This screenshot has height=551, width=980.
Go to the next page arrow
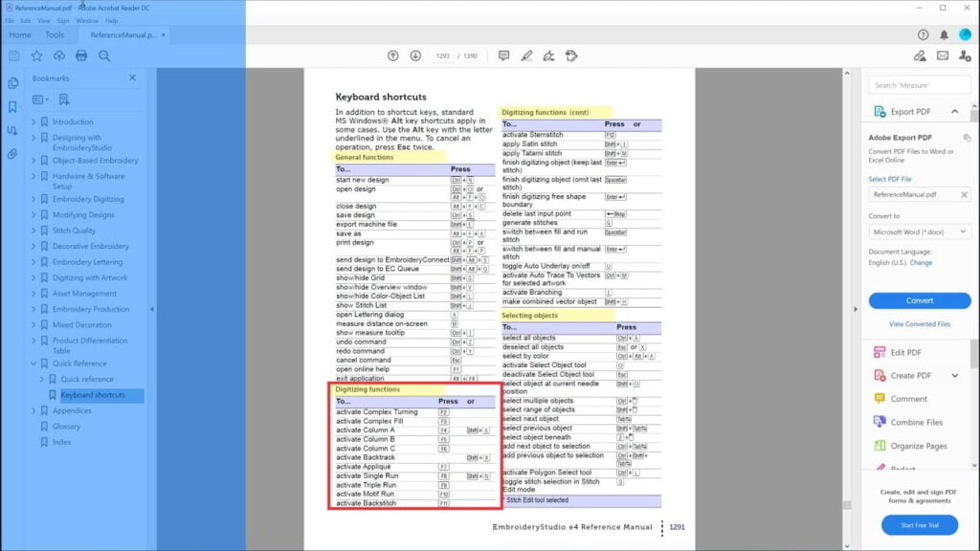click(415, 55)
